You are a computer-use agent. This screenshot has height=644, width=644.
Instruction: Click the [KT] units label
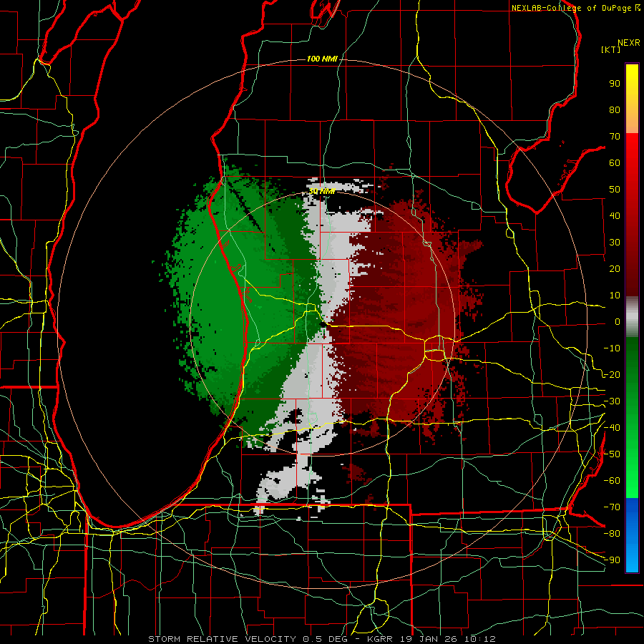pyautogui.click(x=611, y=49)
